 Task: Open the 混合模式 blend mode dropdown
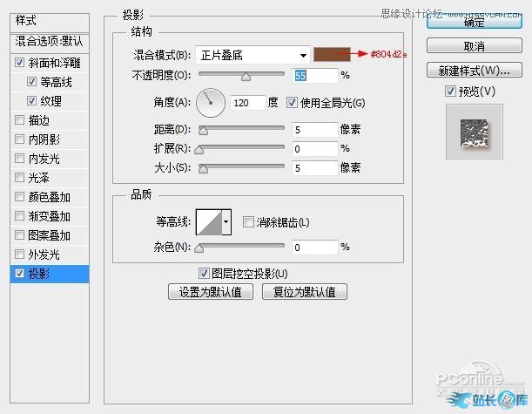coord(253,55)
